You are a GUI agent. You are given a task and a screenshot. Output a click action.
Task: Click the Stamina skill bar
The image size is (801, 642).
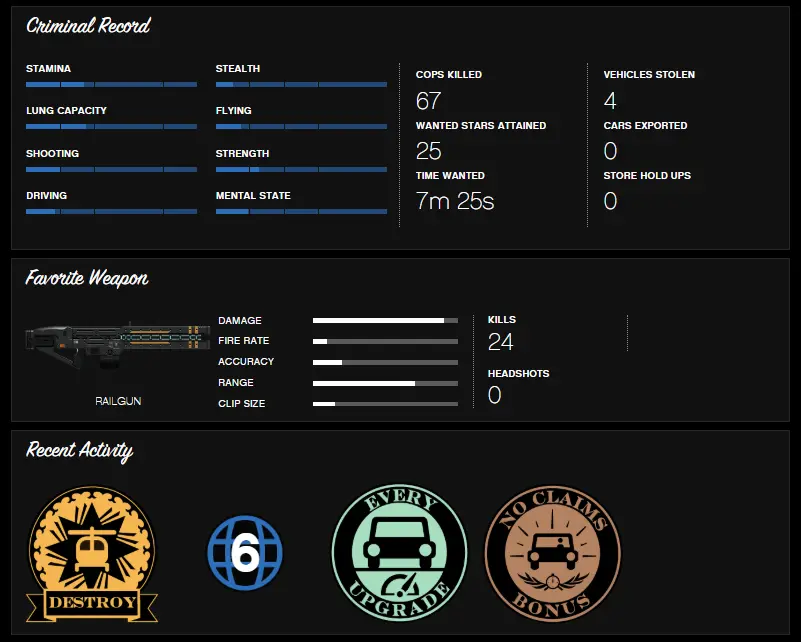[111, 84]
